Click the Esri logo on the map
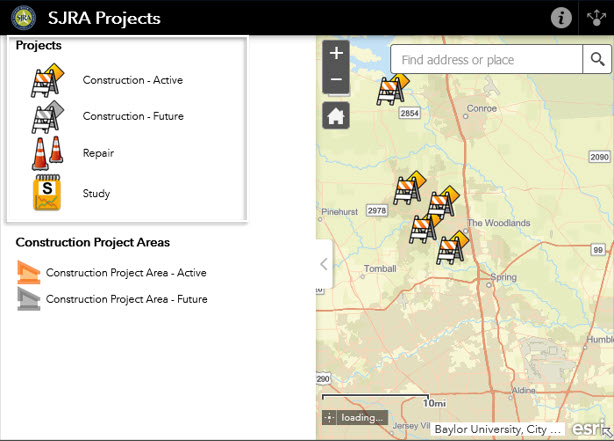The width and height of the screenshot is (614, 441). tap(589, 428)
